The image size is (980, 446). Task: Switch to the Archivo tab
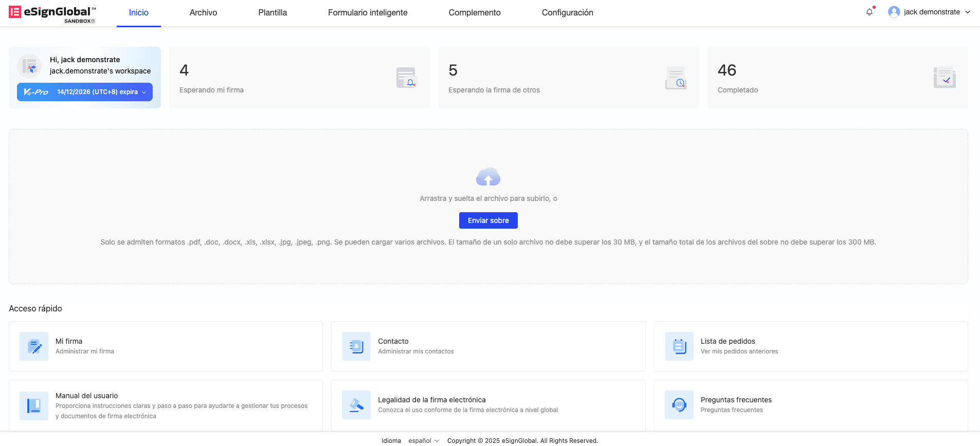tap(203, 13)
